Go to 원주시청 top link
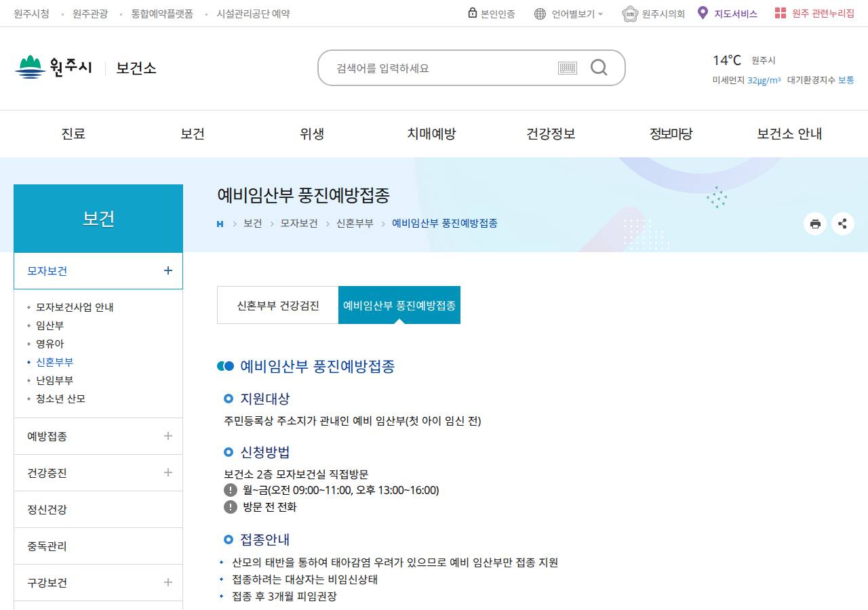868x610 pixels. point(31,14)
